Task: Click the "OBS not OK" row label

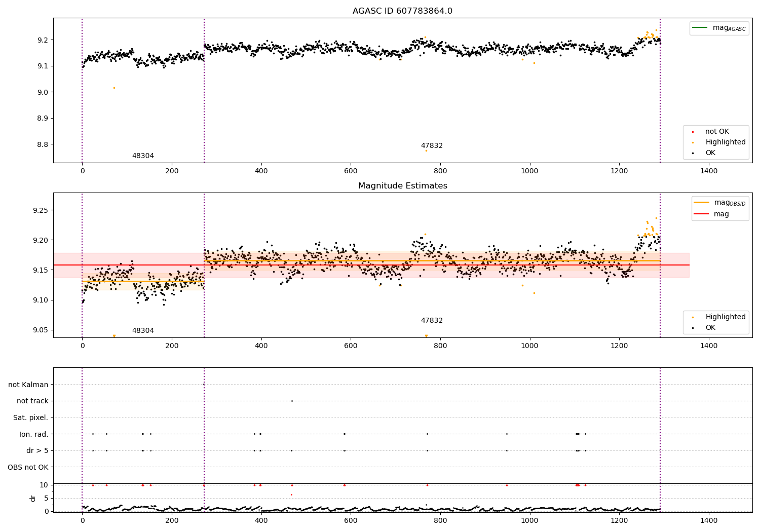Action: click(x=28, y=467)
